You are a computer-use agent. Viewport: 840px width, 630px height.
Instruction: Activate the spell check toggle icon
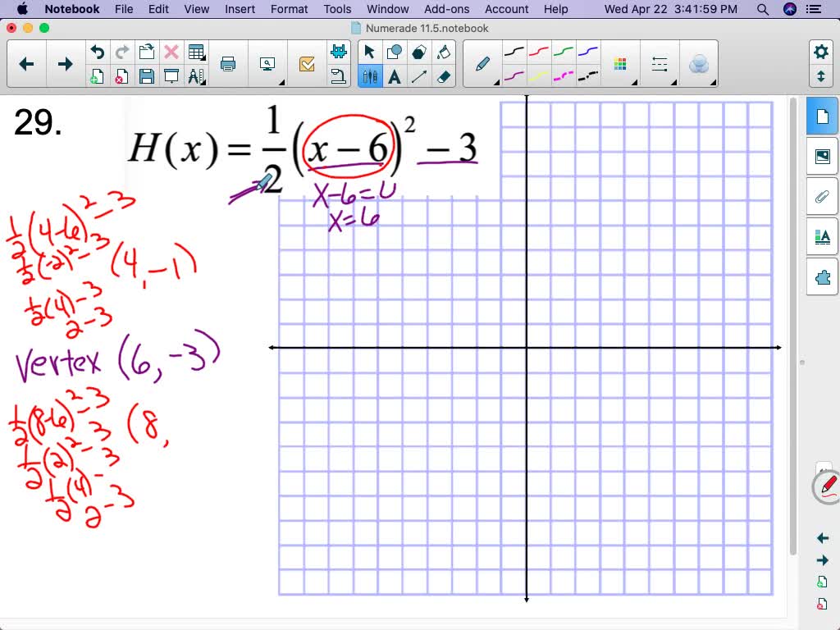click(307, 62)
